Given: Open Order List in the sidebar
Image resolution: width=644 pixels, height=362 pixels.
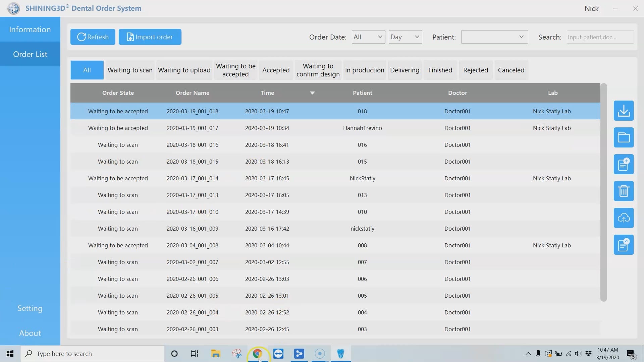Looking at the screenshot, I should tap(30, 54).
